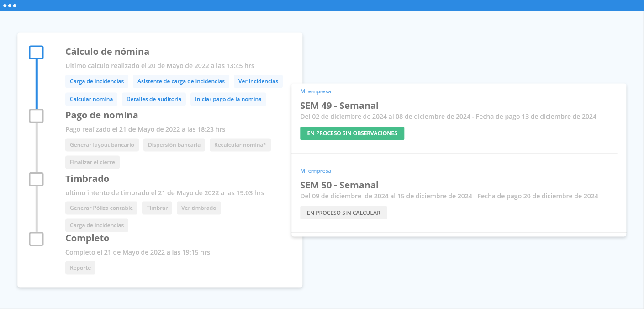Click Generar layout bancario button

[102, 145]
